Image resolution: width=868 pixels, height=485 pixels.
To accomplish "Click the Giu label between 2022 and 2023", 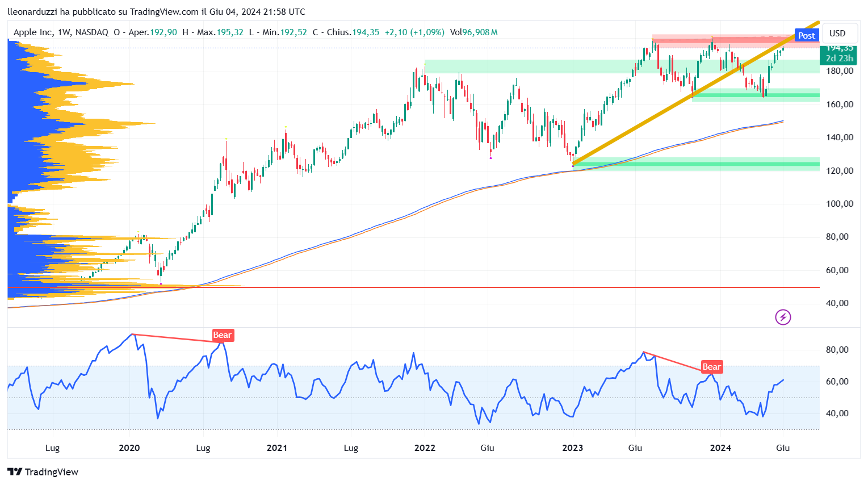I will [487, 448].
